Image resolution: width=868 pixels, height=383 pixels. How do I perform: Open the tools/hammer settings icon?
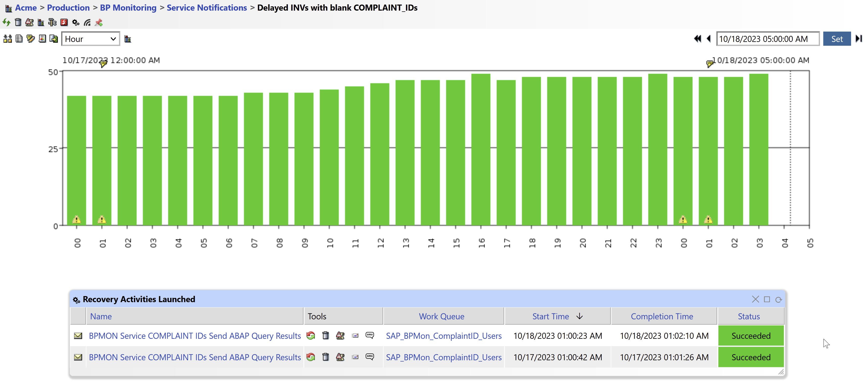(52, 22)
